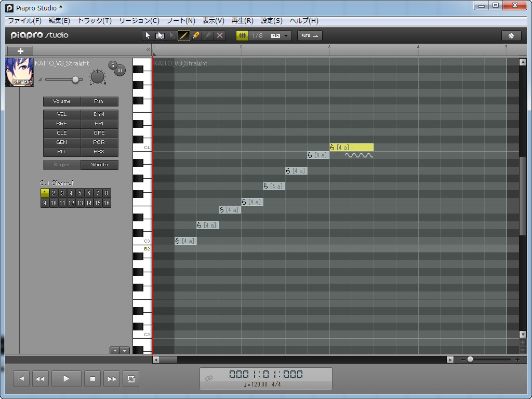532x399 pixels.
Task: Show the Volume automation lane
Action: click(62, 101)
